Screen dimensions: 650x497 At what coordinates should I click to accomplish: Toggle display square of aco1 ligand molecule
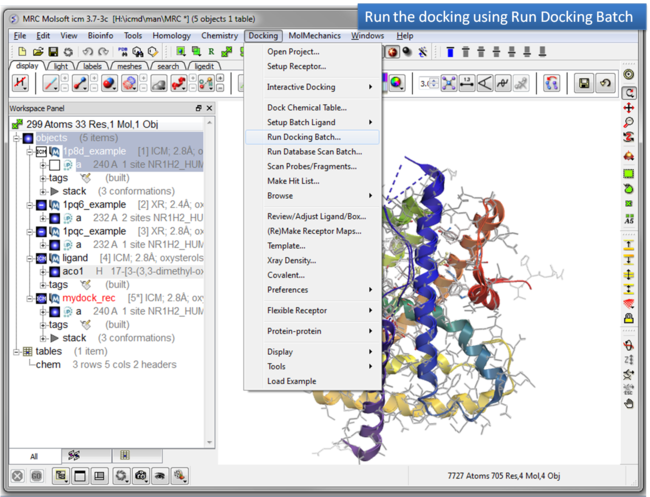pyautogui.click(x=54, y=271)
